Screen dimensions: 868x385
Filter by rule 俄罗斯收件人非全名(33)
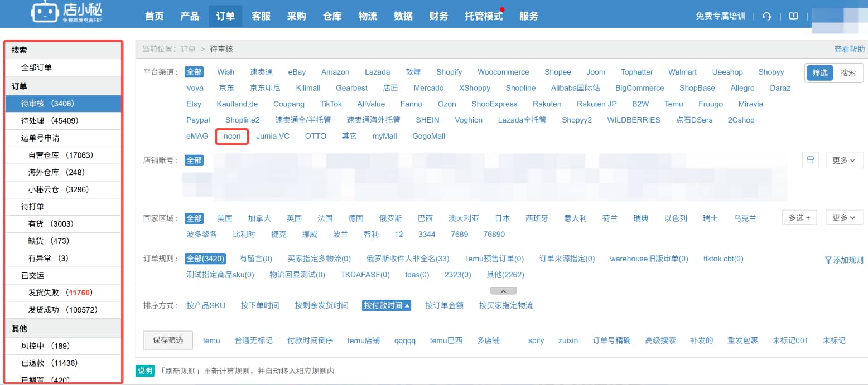click(408, 259)
